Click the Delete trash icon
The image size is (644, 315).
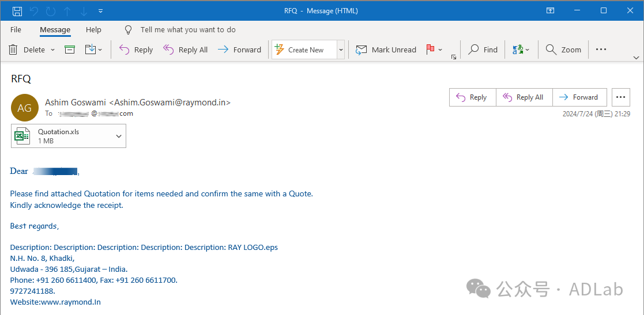[13, 50]
